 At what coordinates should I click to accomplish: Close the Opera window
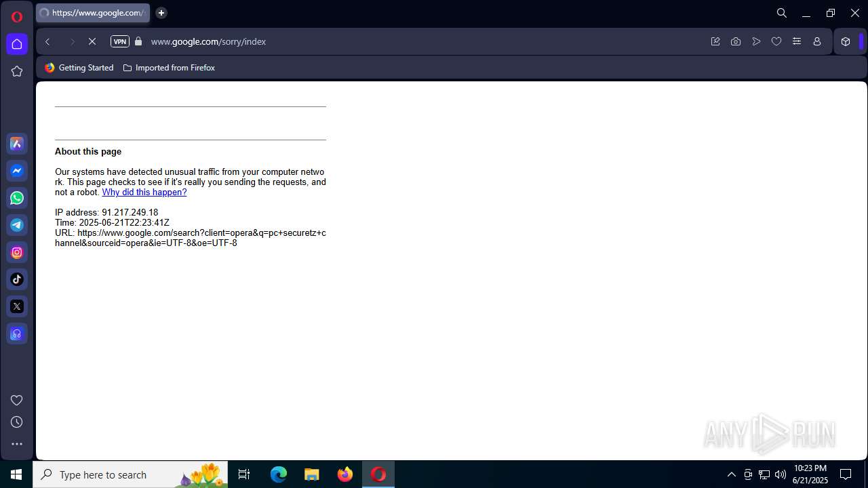[x=855, y=13]
